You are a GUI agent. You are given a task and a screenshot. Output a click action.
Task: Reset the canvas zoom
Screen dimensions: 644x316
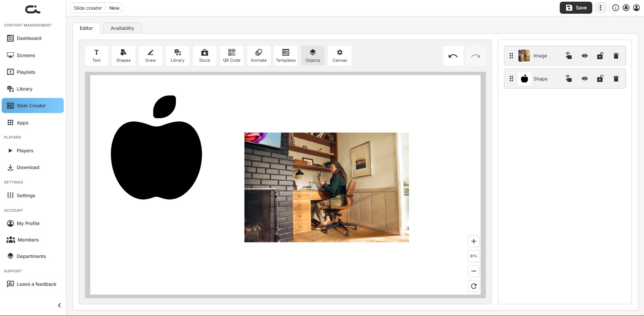click(x=474, y=286)
